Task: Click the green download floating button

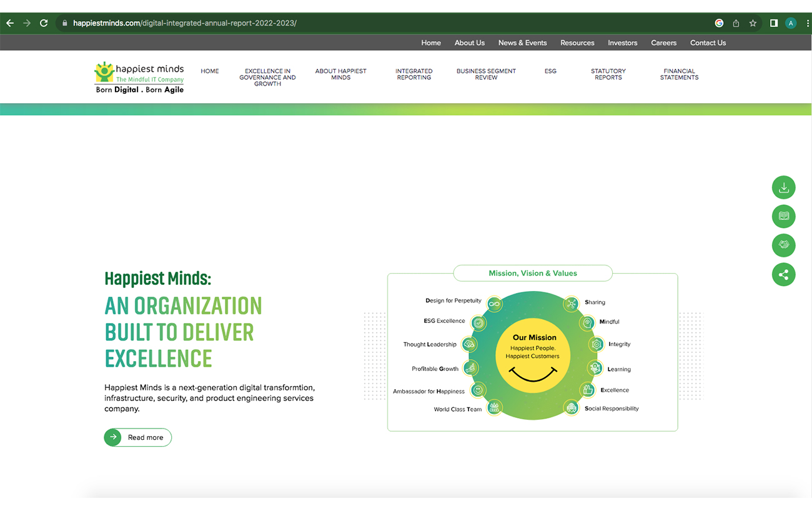Action: click(x=784, y=187)
